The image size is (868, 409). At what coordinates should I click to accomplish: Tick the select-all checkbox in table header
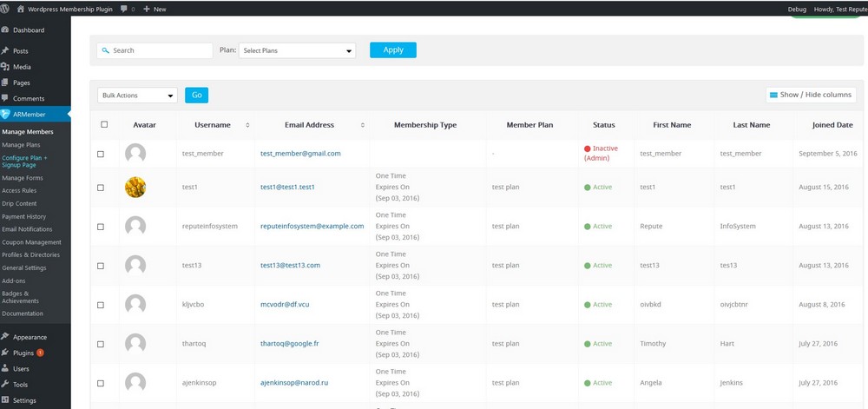click(104, 124)
